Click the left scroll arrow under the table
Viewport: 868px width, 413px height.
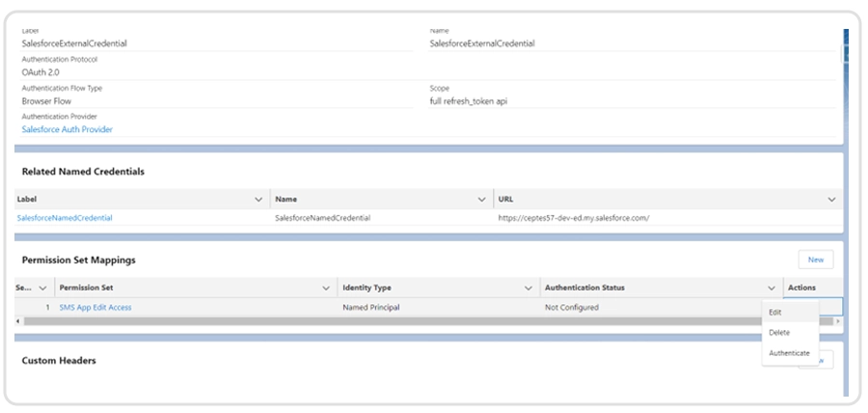[18, 319]
